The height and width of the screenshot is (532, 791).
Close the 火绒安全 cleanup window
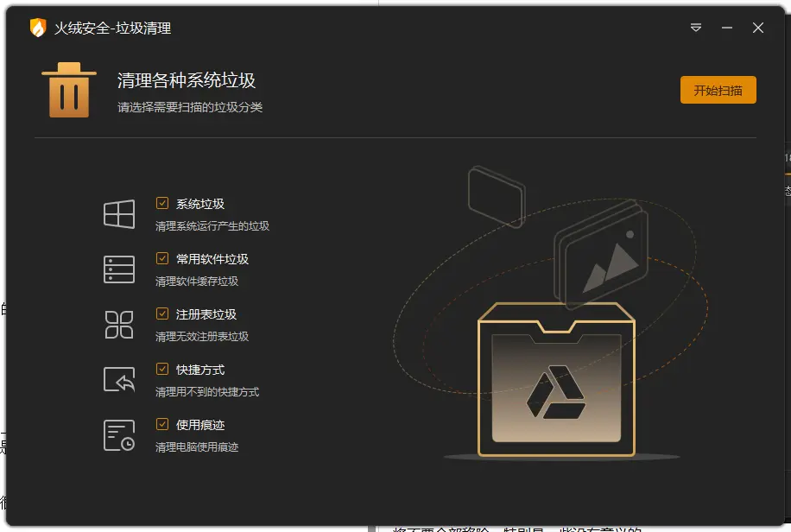point(758,28)
